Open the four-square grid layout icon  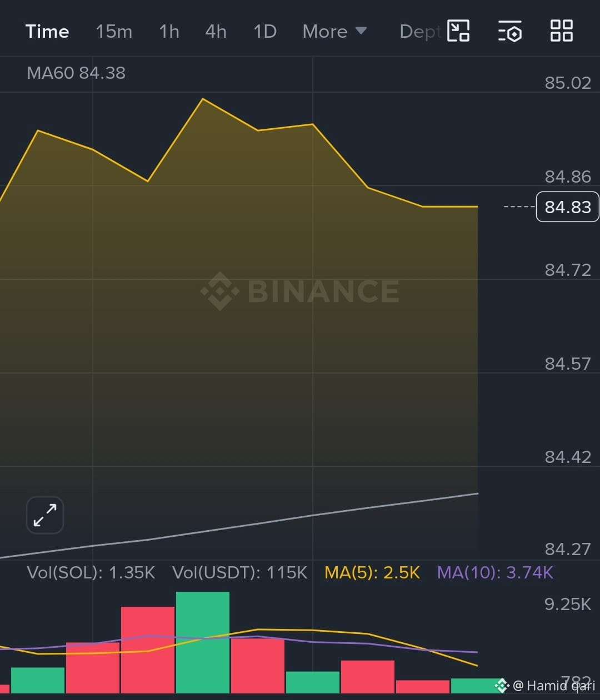[561, 31]
